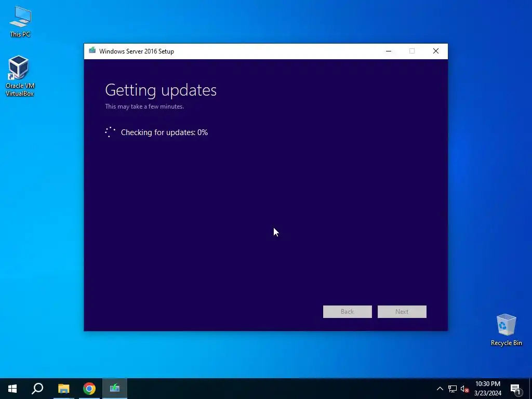Click the disabled Back button

point(347,312)
